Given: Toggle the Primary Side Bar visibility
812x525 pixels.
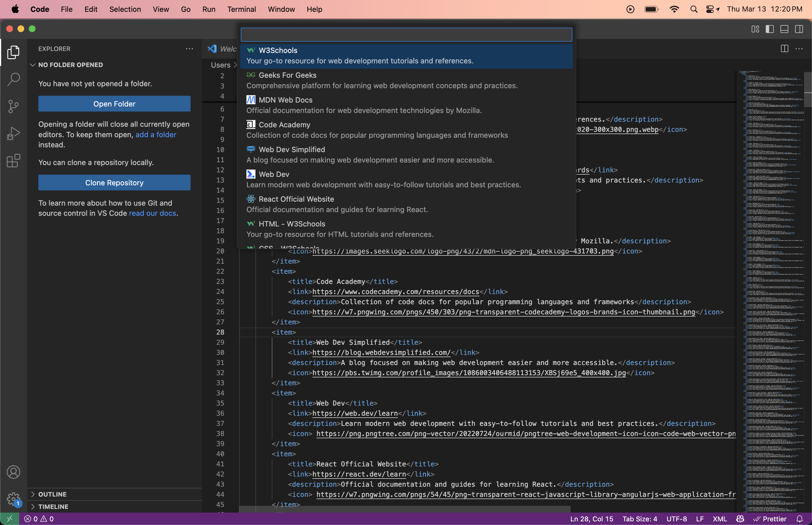Looking at the screenshot, I should 770,29.
